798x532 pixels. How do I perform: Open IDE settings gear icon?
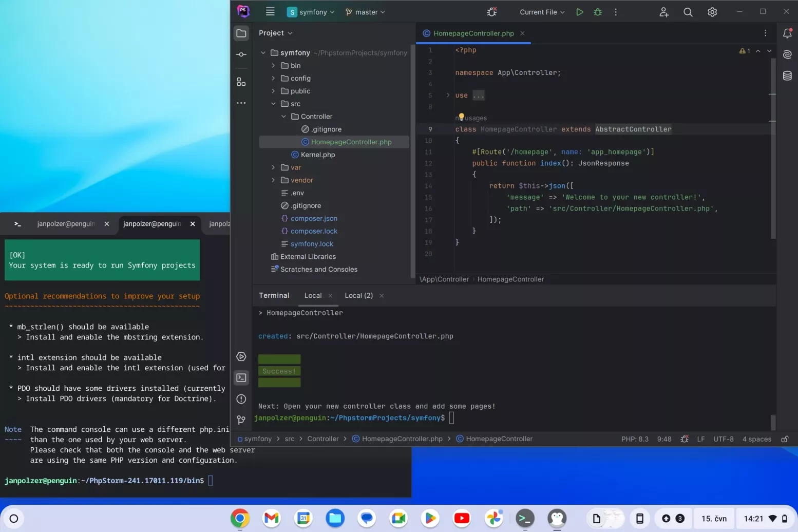712,12
